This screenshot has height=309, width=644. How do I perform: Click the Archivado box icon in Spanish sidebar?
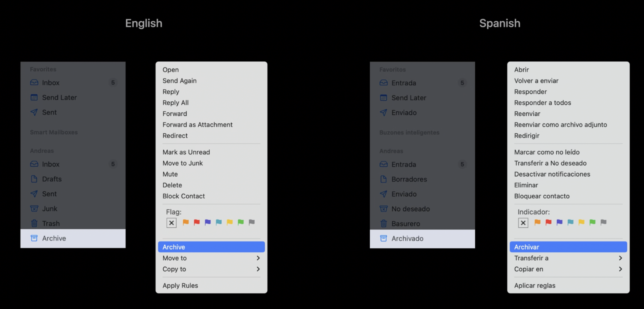pyautogui.click(x=384, y=238)
